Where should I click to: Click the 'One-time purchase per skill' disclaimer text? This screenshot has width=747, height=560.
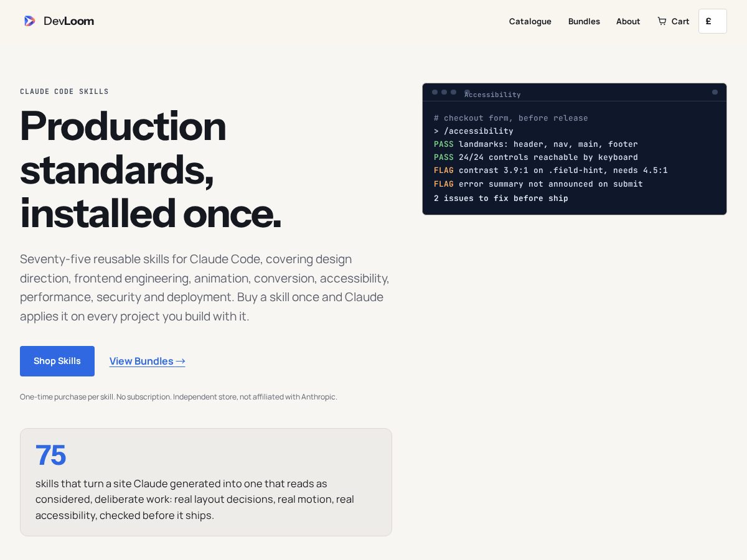coord(179,396)
